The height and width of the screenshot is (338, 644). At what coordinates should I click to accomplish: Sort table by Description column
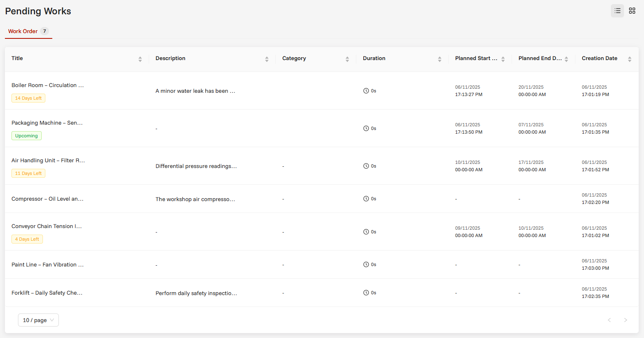(267, 59)
